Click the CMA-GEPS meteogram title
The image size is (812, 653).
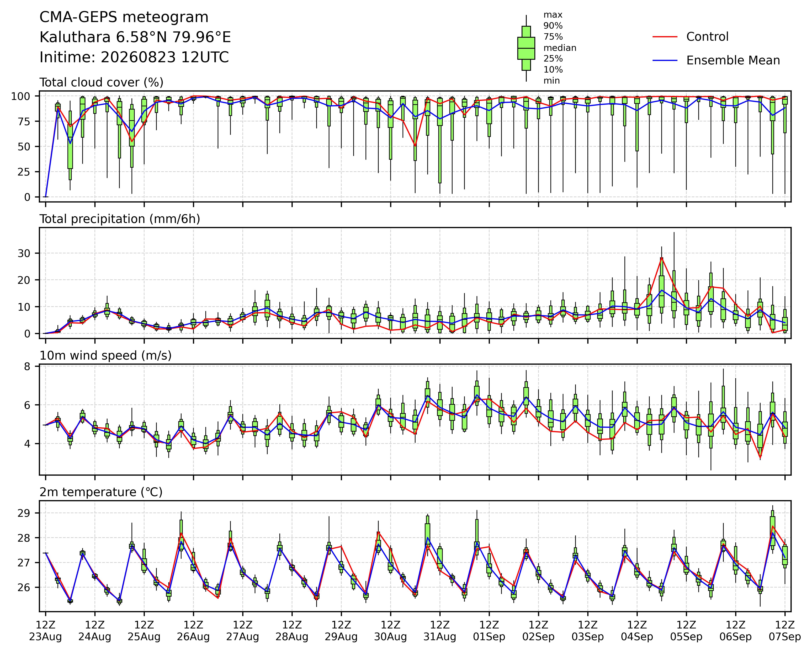124,17
